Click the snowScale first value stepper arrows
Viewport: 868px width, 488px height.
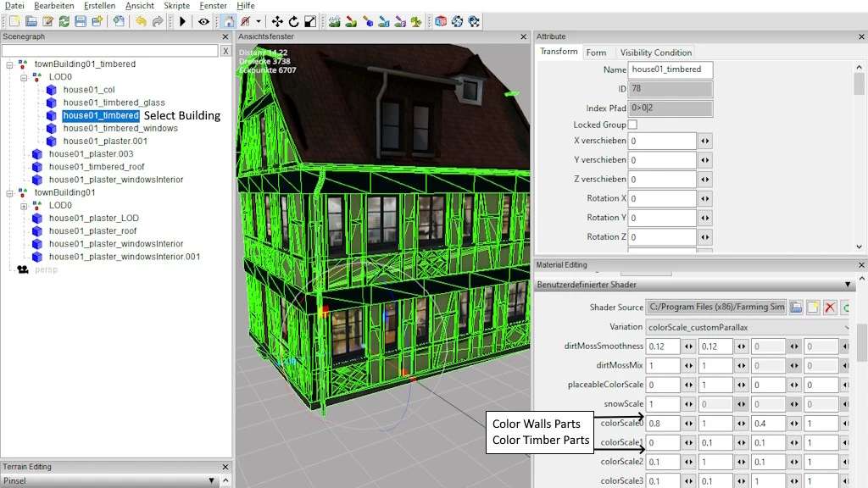pyautogui.click(x=688, y=404)
